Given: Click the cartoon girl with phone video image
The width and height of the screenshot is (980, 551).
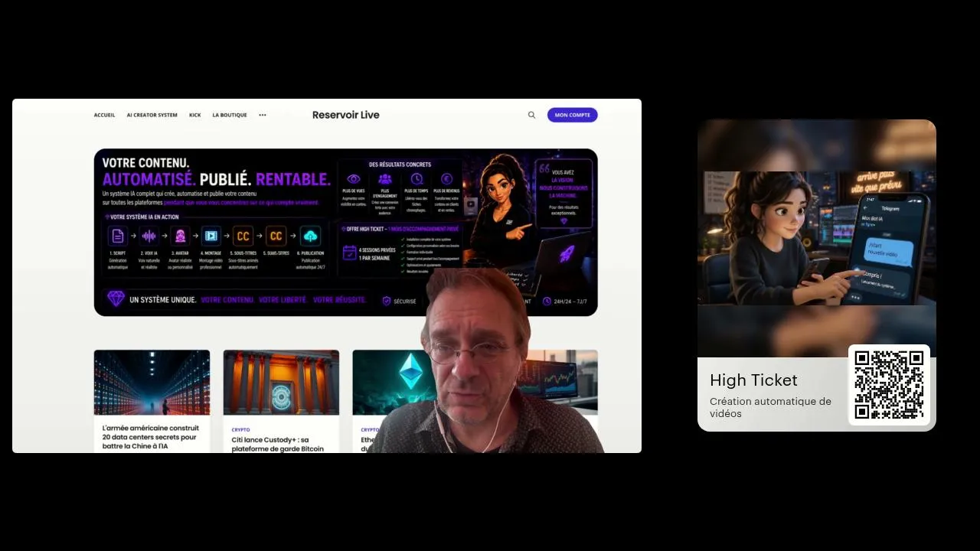Looking at the screenshot, I should pyautogui.click(x=817, y=238).
